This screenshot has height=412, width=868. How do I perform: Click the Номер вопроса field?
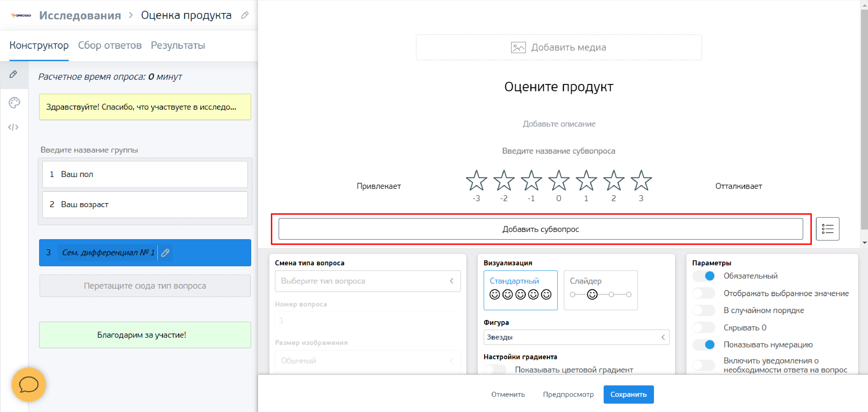[368, 321]
